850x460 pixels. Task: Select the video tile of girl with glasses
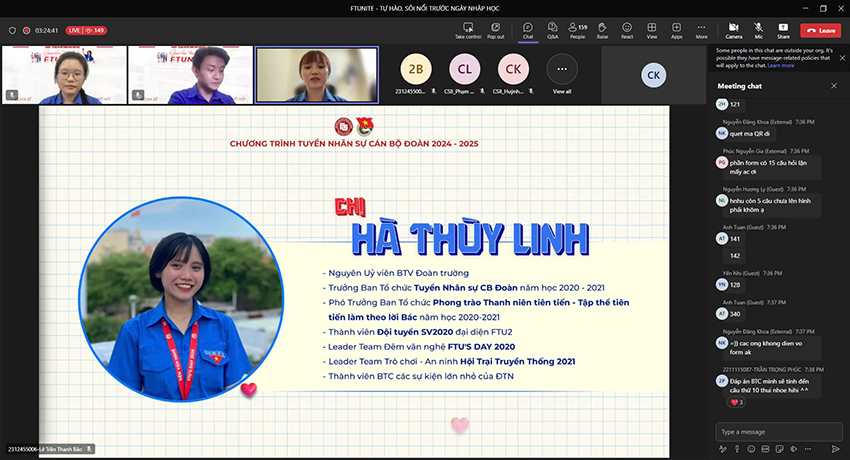(x=64, y=75)
